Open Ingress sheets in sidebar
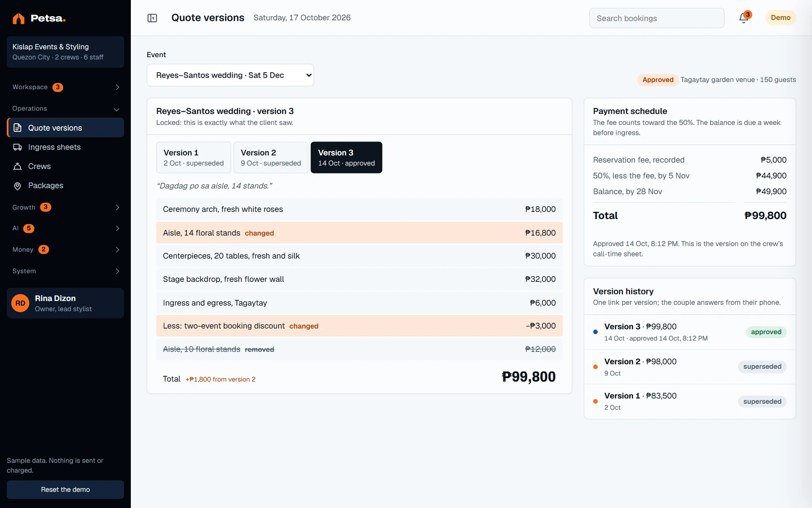The height and width of the screenshot is (508, 812). point(65,147)
